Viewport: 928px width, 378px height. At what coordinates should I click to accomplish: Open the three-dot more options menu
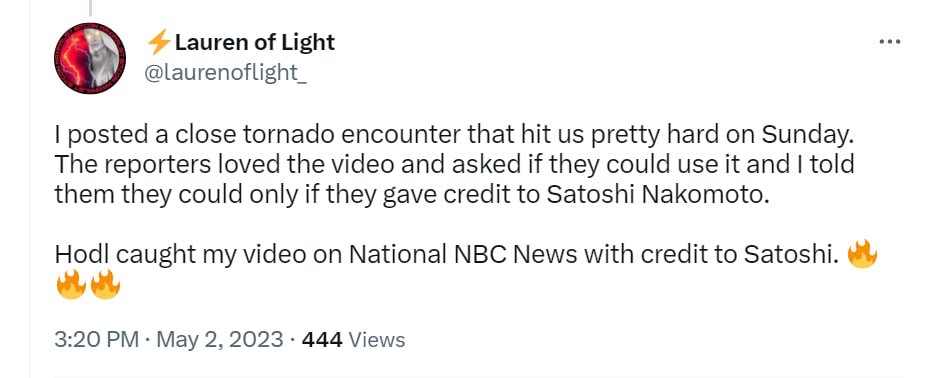(x=890, y=42)
